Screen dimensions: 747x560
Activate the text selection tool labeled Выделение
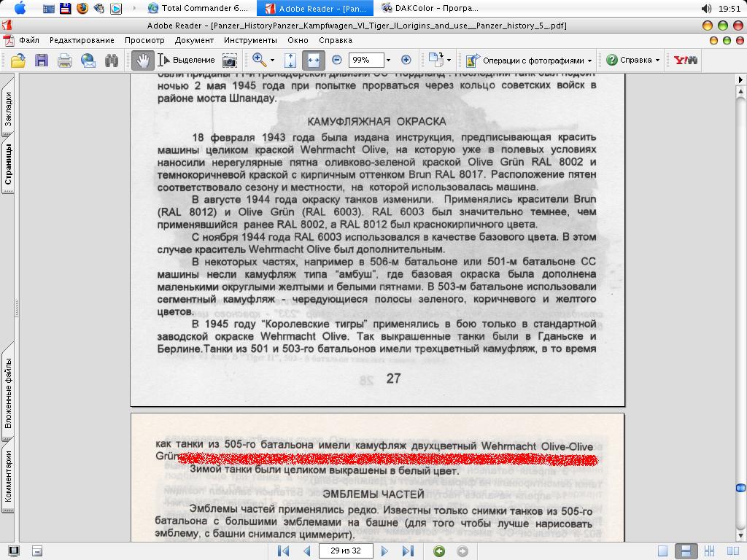pyautogui.click(x=187, y=60)
